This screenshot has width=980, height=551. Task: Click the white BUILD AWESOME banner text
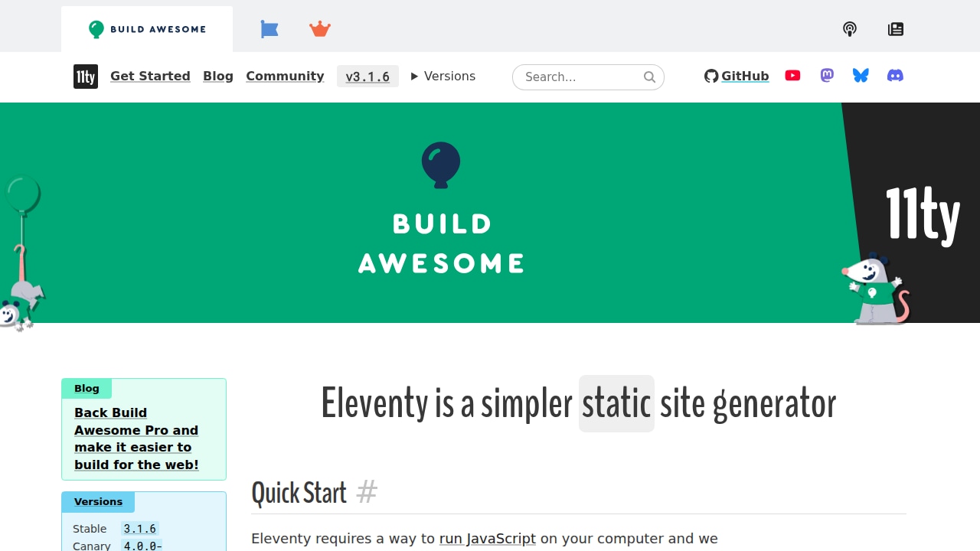(x=441, y=243)
